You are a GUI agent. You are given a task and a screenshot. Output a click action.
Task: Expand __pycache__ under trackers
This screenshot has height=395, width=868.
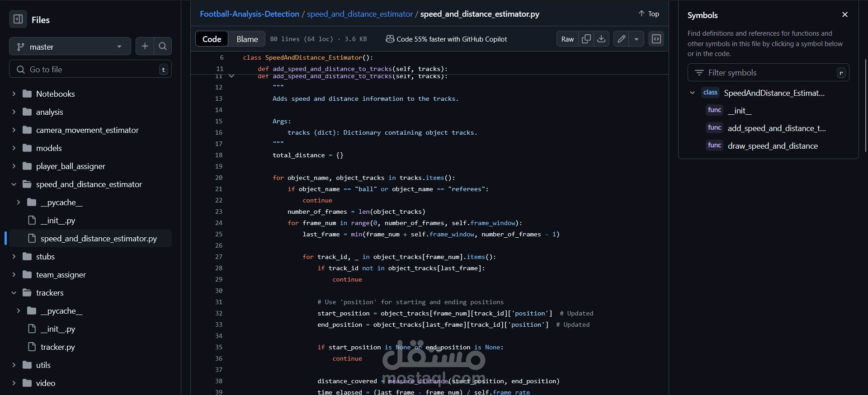[x=18, y=310]
